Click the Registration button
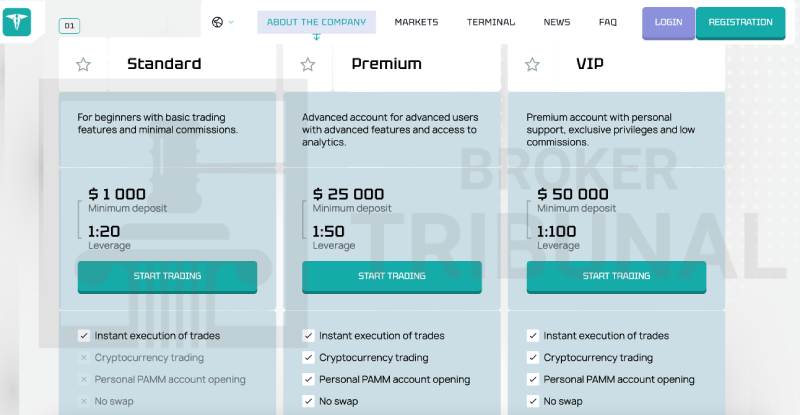The height and width of the screenshot is (415, 800). [740, 23]
